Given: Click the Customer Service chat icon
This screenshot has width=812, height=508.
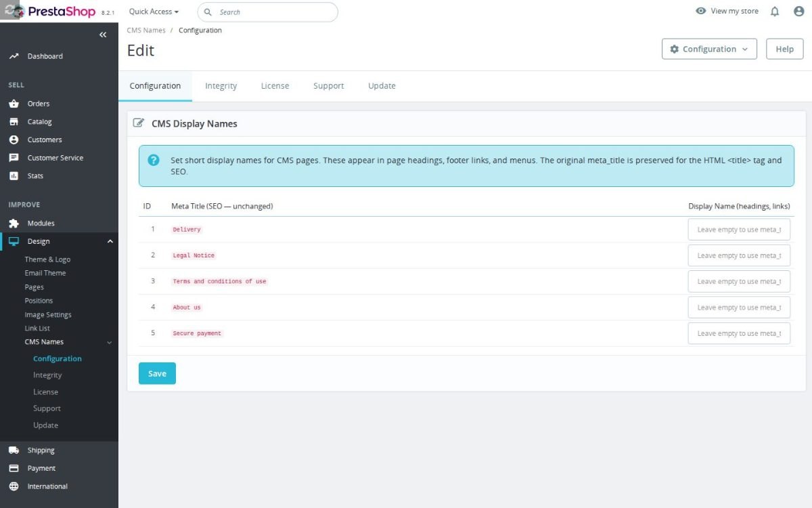Looking at the screenshot, I should [x=14, y=158].
